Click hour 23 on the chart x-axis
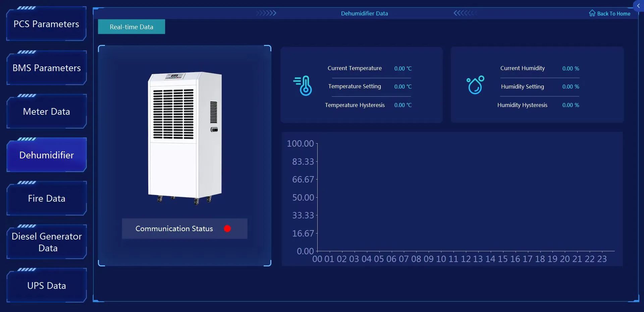This screenshot has height=312, width=644. (602, 259)
